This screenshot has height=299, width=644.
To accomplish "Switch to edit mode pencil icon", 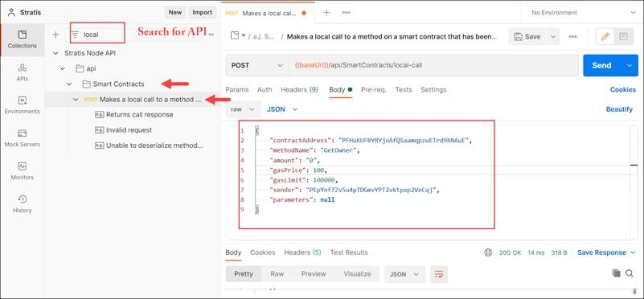I will (605, 36).
